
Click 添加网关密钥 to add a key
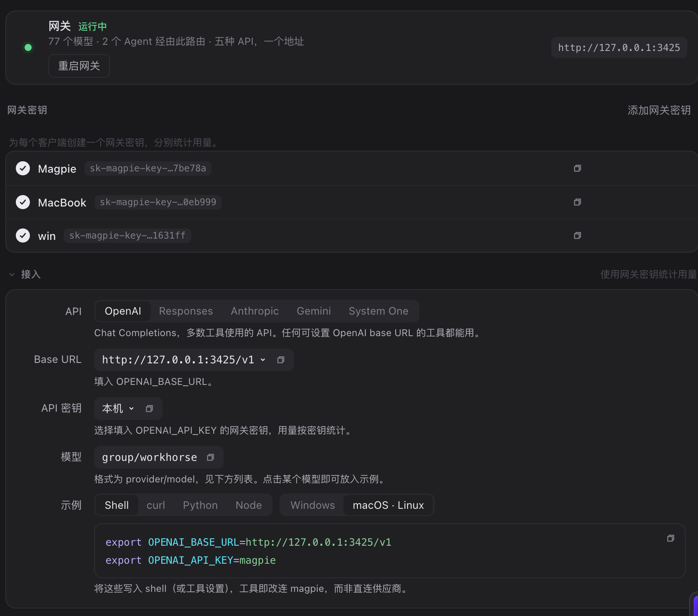pos(659,110)
